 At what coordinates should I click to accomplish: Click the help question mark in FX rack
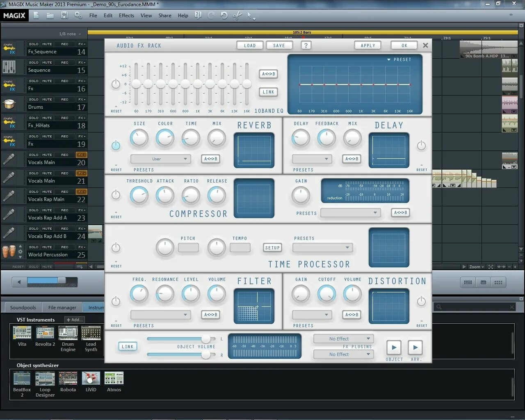point(306,46)
